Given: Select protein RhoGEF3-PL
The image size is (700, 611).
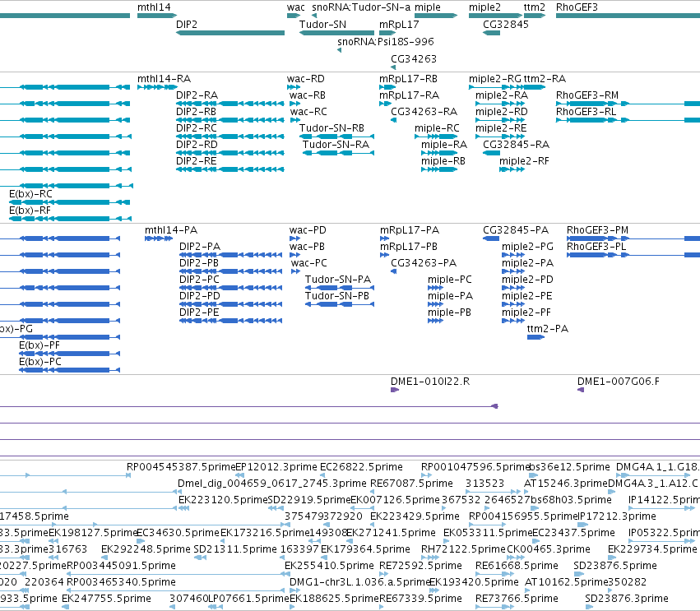Looking at the screenshot, I should [x=596, y=247].
